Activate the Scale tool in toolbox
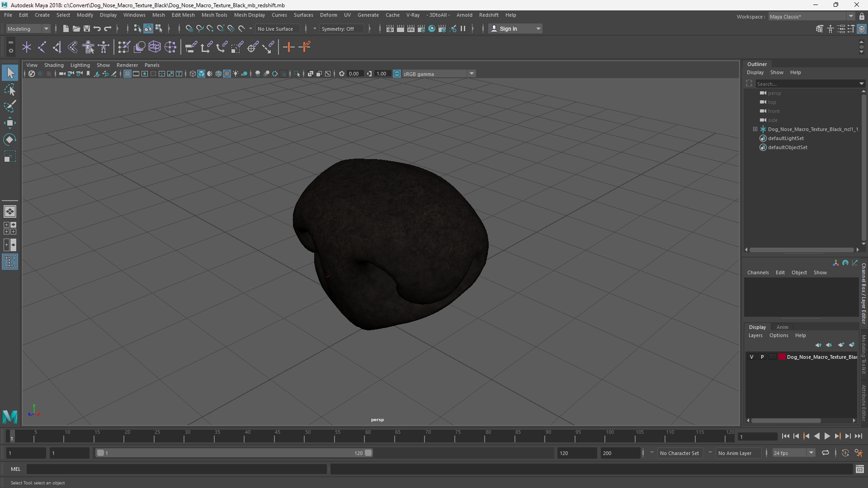This screenshot has height=488, width=868. point(10,156)
